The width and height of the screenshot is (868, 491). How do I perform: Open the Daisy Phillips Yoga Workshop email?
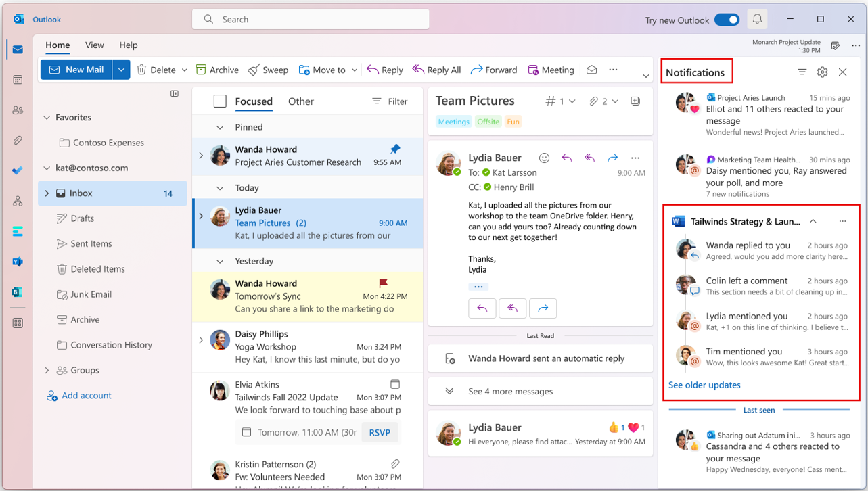point(308,346)
